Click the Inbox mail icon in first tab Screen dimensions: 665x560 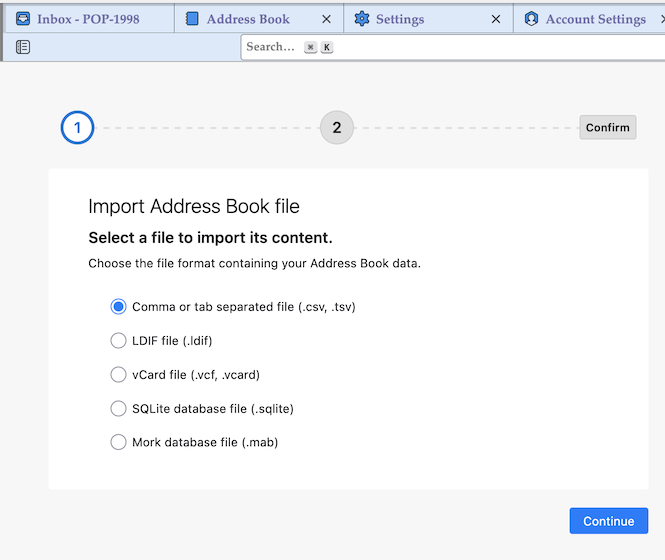23,19
